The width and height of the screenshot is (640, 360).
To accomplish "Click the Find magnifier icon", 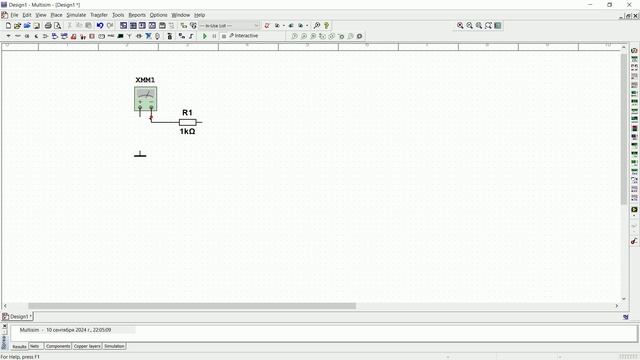I will (x=317, y=25).
